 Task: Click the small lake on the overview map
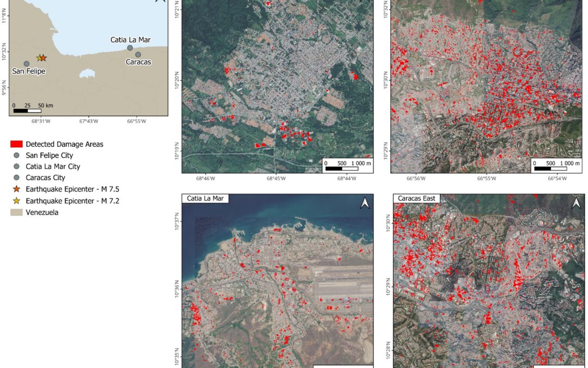click(87, 73)
